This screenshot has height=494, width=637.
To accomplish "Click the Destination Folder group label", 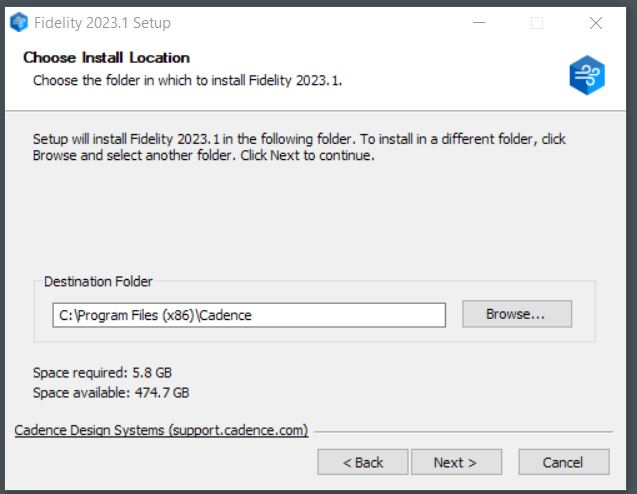I will (x=98, y=282).
